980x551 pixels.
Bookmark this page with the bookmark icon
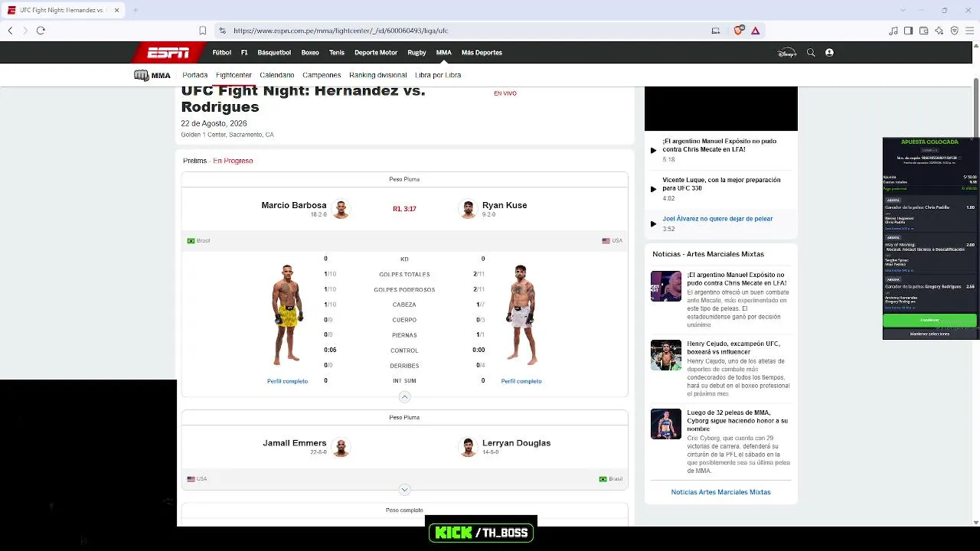[x=202, y=31]
